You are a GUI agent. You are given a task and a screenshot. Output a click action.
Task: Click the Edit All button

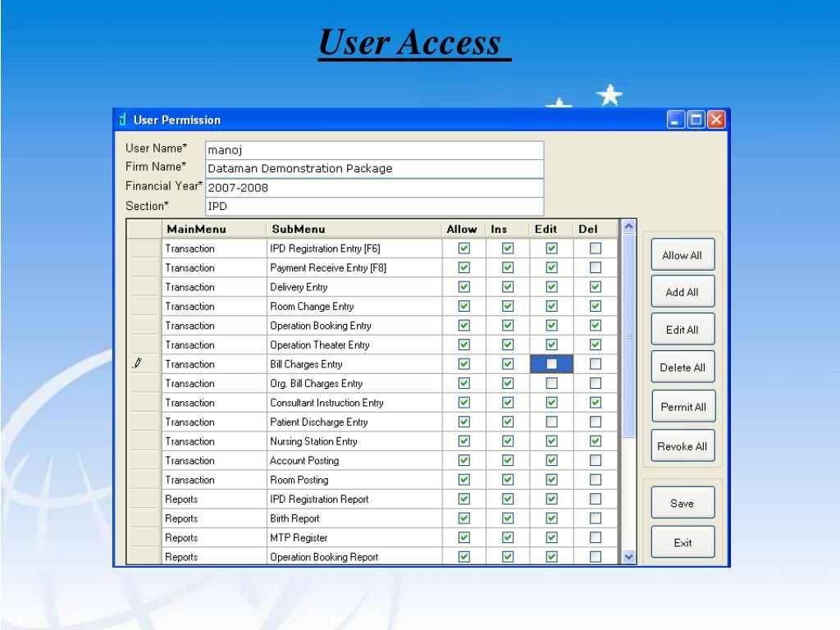click(x=682, y=330)
